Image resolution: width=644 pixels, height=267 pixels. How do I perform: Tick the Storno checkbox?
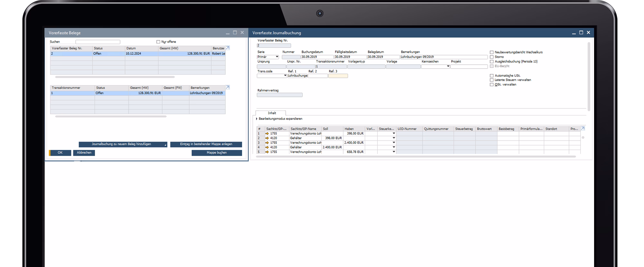tap(492, 57)
